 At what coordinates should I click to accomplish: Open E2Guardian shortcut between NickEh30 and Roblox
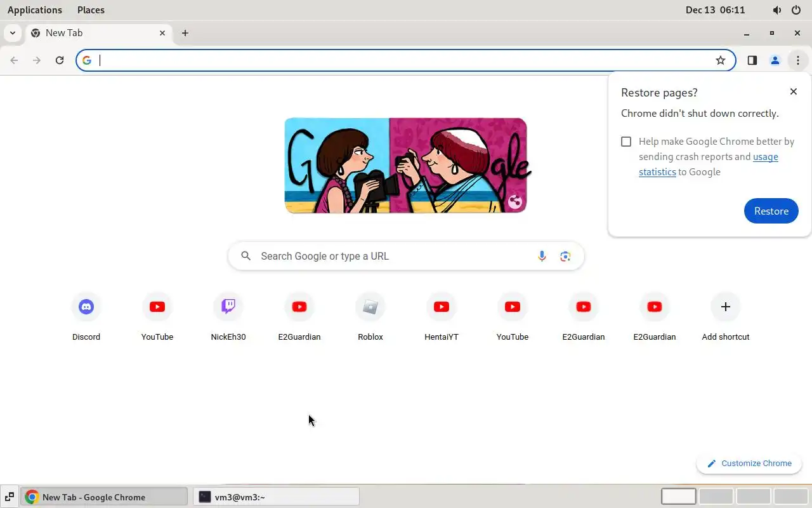(x=299, y=317)
